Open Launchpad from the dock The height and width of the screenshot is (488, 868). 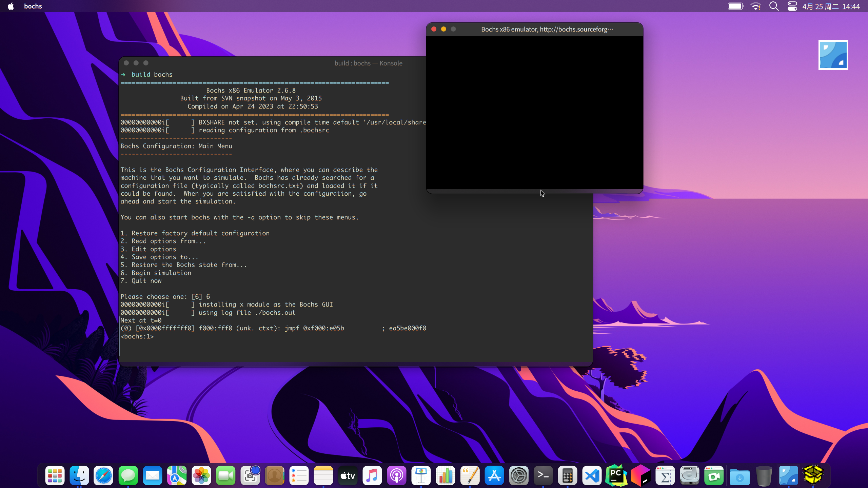click(x=55, y=475)
